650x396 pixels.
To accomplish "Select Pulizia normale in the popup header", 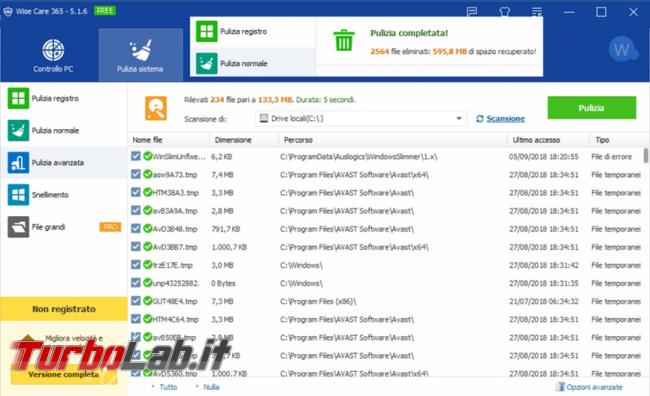I will coord(252,63).
